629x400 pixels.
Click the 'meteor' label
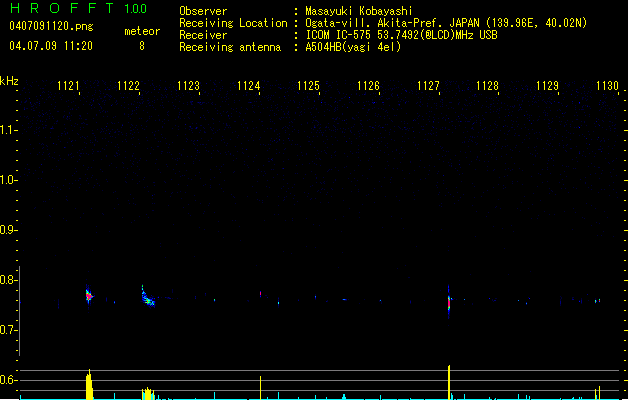tap(142, 31)
